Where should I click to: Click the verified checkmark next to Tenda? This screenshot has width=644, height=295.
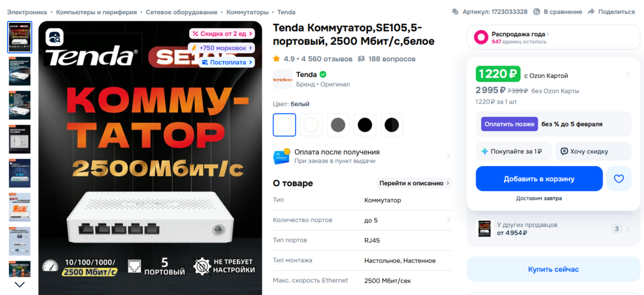(323, 74)
